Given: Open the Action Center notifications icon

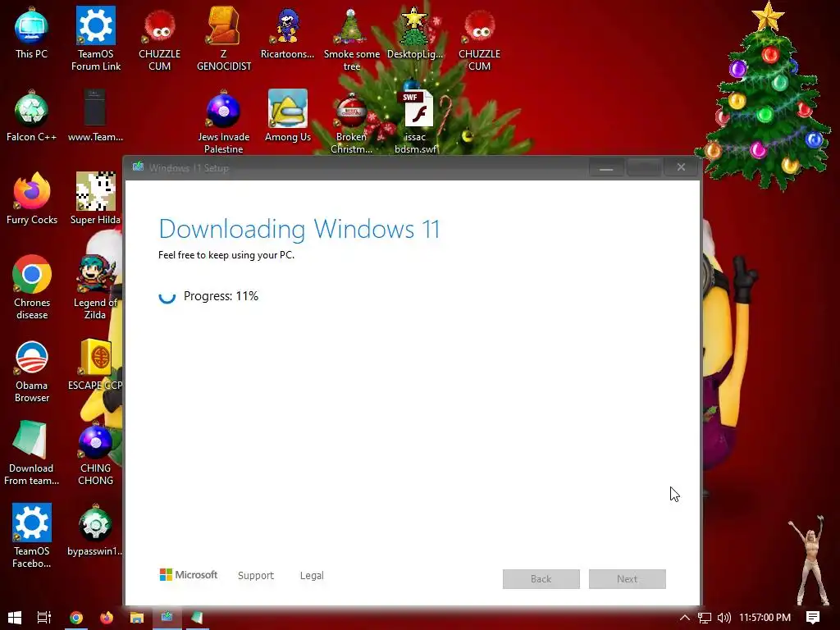Looking at the screenshot, I should [x=813, y=618].
